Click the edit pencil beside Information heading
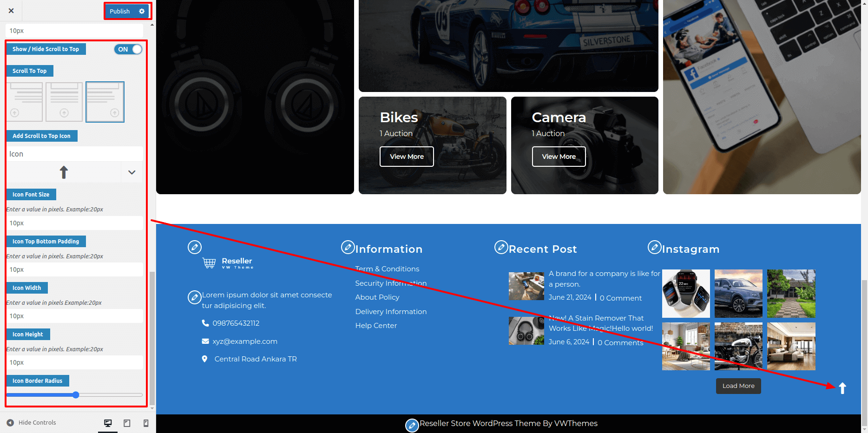This screenshot has height=433, width=868. click(x=348, y=247)
